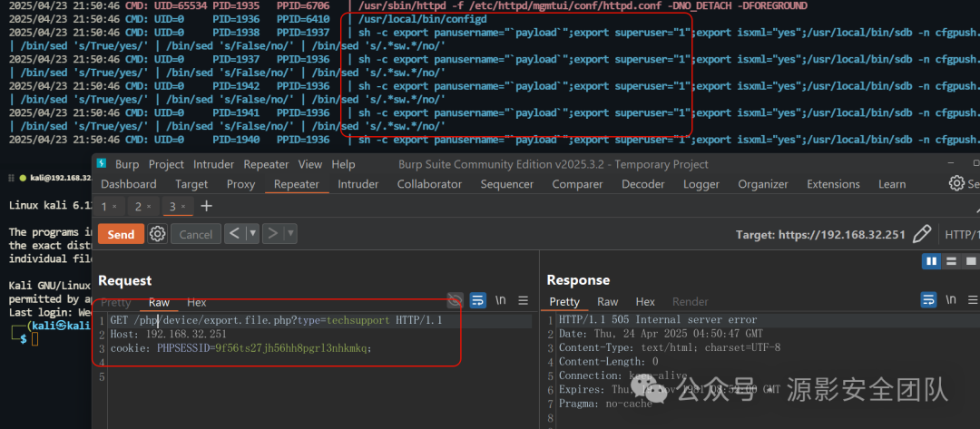Click Content-Type: text/html response header
The width and height of the screenshot is (980, 429).
[670, 347]
